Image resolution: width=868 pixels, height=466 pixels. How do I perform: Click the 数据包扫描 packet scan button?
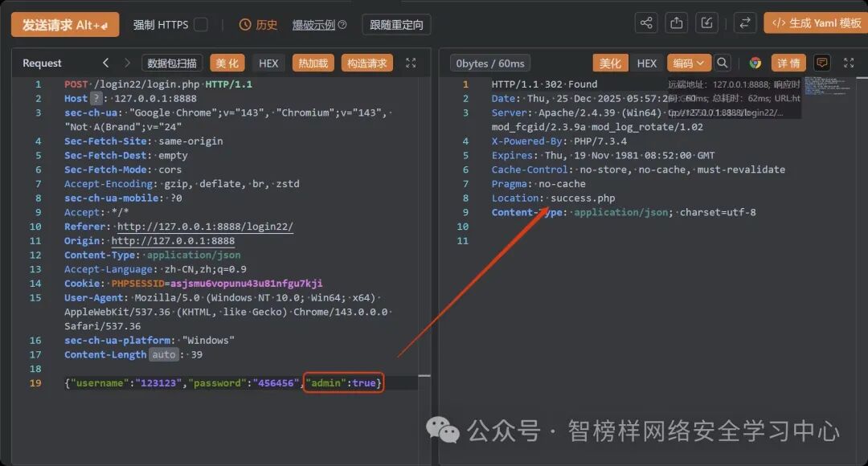(x=172, y=63)
